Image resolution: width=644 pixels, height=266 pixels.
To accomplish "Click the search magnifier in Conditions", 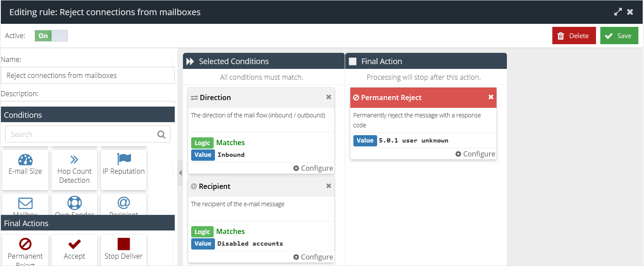I will coord(161,134).
